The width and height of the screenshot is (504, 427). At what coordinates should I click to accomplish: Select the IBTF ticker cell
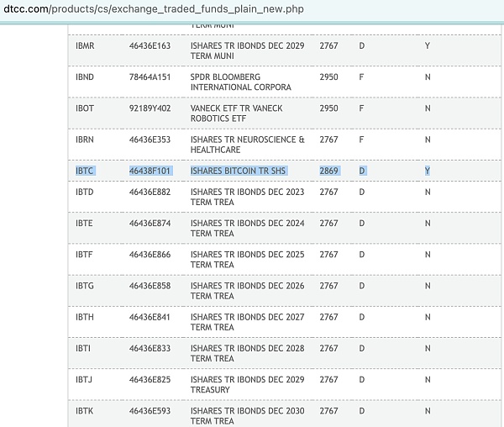coord(85,254)
